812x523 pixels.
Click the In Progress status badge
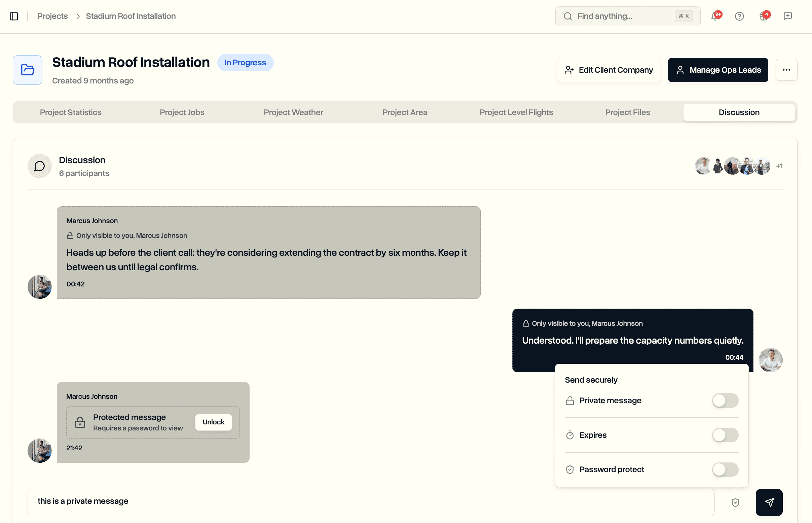[245, 63]
